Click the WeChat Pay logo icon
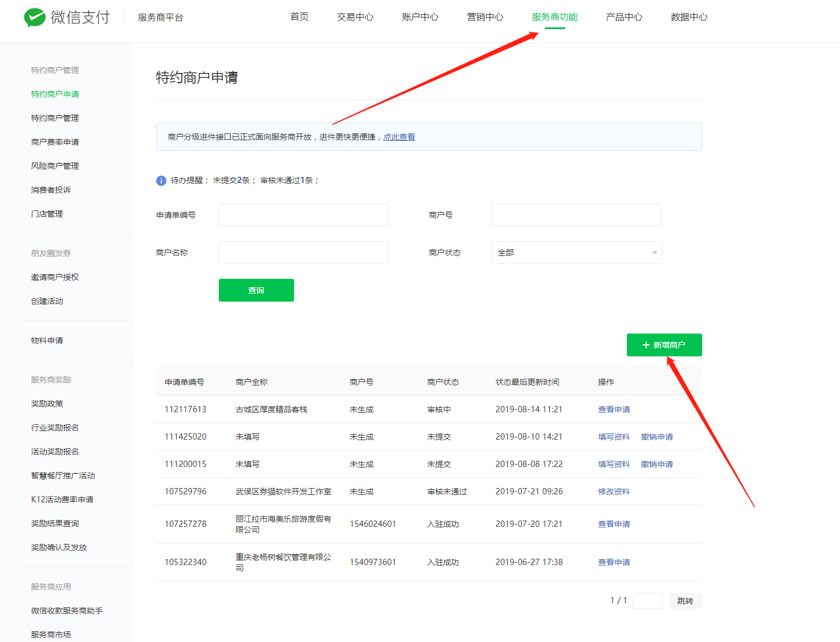This screenshot has height=642, width=840. [x=35, y=18]
